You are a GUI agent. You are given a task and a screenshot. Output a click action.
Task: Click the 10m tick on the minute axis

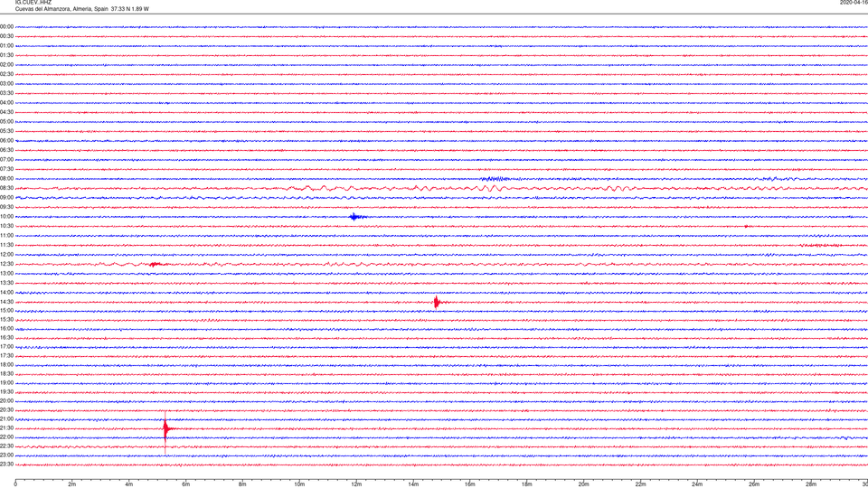click(x=299, y=484)
